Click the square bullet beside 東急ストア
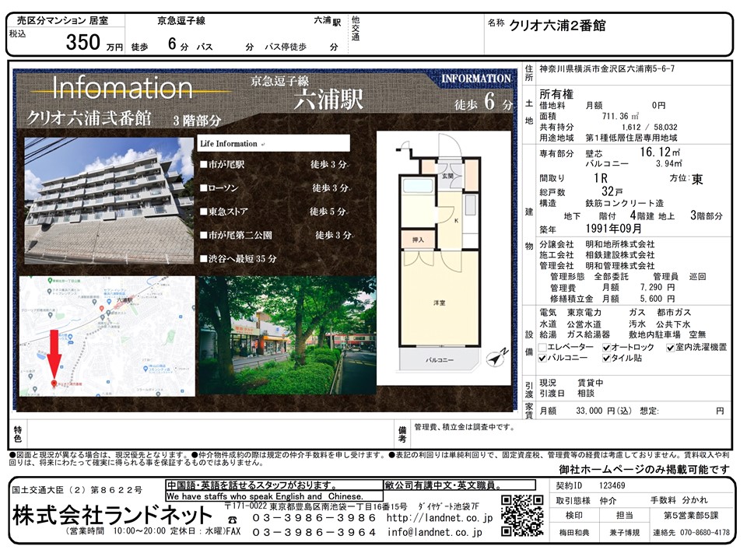This screenshot has height=560, width=747. [x=203, y=212]
